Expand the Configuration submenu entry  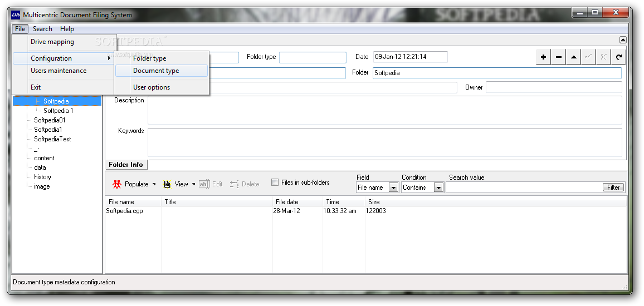tap(64, 58)
